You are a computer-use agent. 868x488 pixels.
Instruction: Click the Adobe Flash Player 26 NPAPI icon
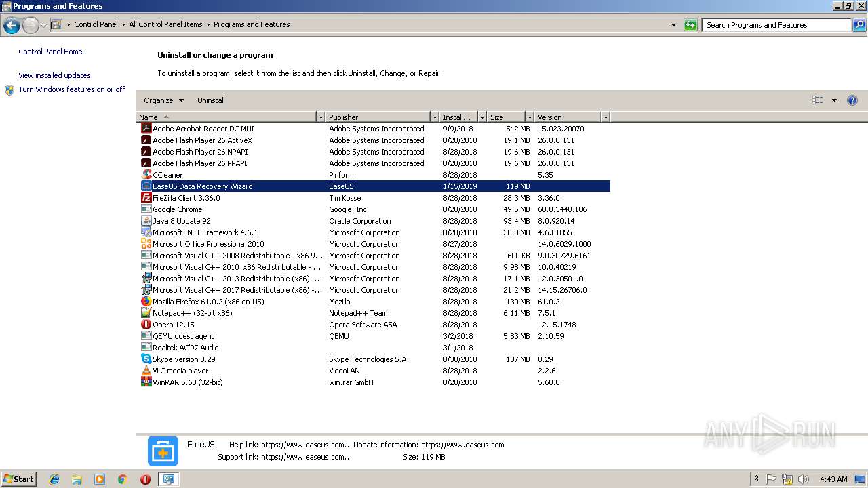click(x=146, y=152)
